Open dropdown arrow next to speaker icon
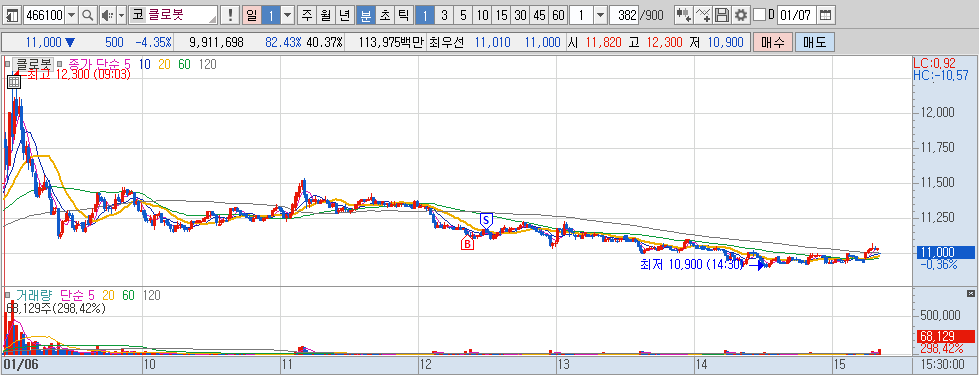Image resolution: width=979 pixels, height=375 pixels. point(121,15)
